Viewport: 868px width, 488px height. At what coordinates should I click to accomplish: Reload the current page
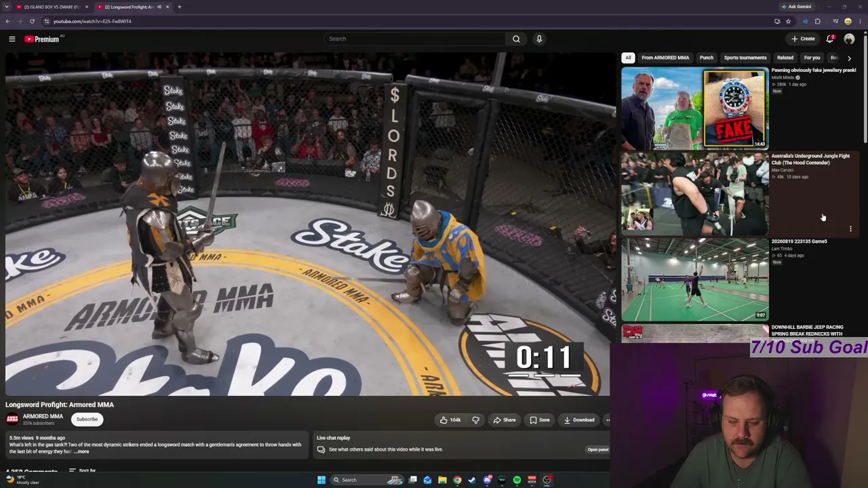[32, 21]
